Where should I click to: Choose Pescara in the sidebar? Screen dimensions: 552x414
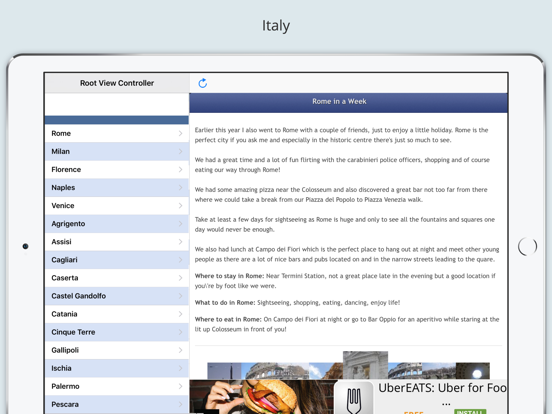click(x=117, y=404)
